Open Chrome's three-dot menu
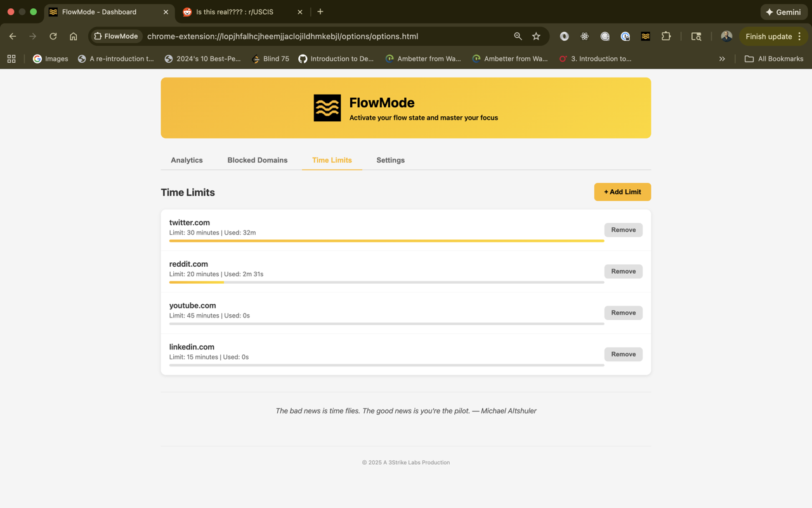This screenshot has width=812, height=508. coord(800,36)
